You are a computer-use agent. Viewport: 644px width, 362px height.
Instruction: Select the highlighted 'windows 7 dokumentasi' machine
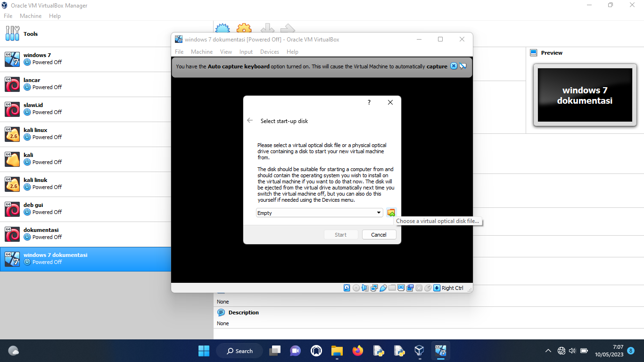coord(85,259)
